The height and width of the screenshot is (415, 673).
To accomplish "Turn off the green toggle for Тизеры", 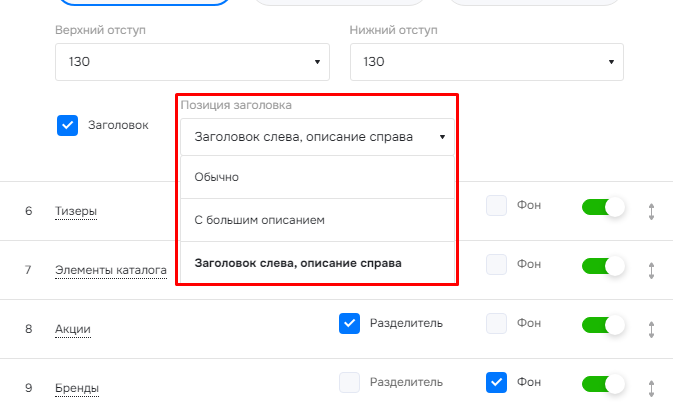I will (x=603, y=207).
